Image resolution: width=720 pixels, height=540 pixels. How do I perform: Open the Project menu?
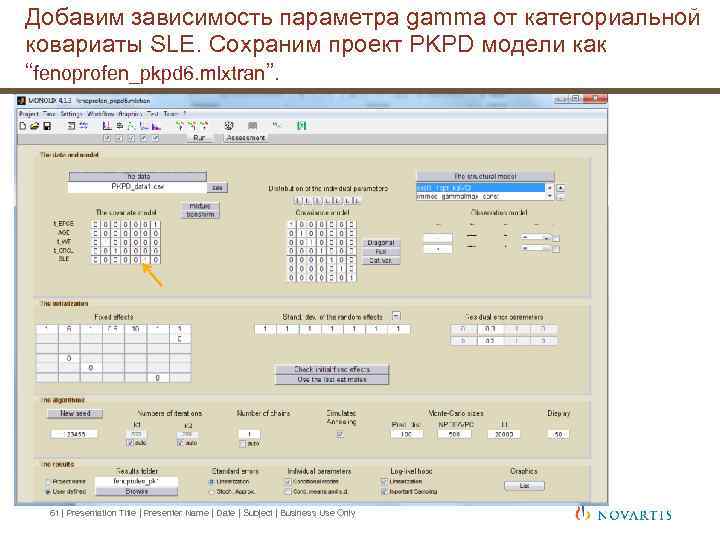point(28,113)
